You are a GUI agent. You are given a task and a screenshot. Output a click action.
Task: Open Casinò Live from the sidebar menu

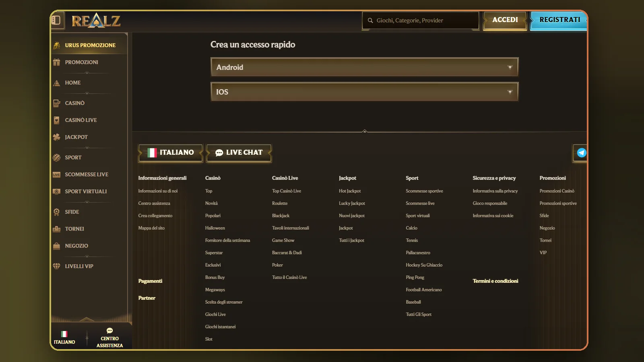pos(81,120)
